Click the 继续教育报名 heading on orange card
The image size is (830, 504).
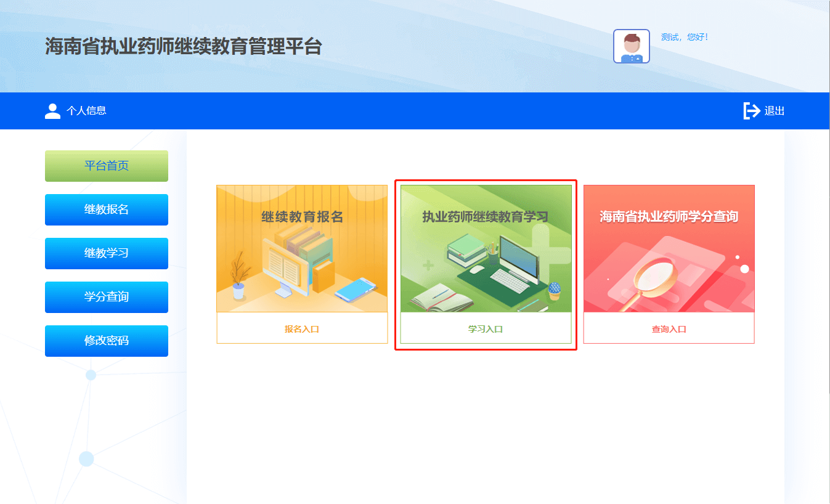tap(302, 217)
